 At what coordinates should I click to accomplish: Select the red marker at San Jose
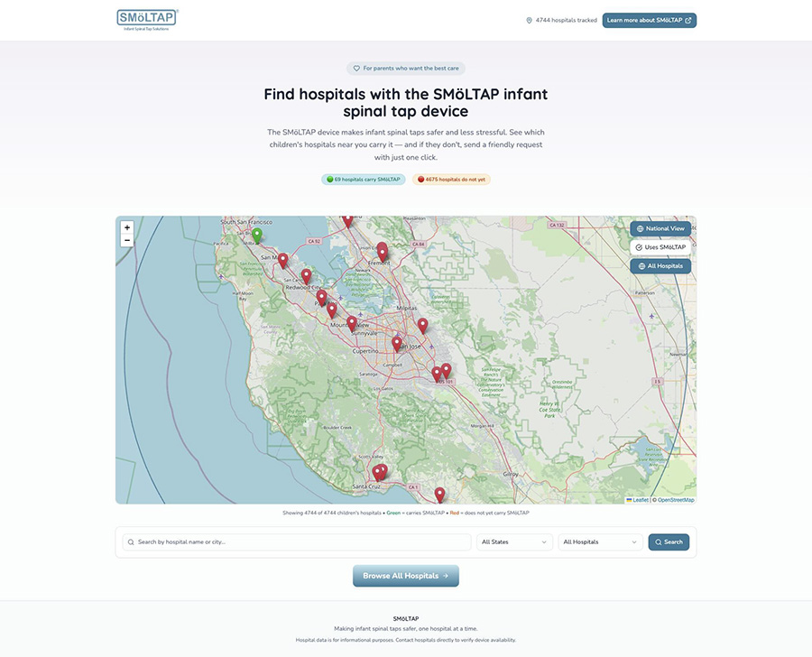396,344
